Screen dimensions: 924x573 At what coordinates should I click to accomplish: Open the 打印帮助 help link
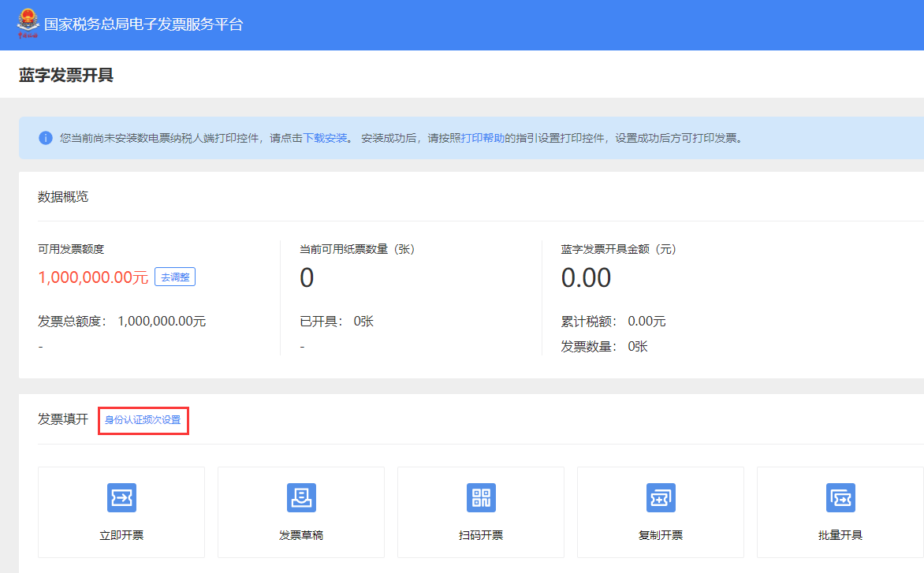(482, 138)
